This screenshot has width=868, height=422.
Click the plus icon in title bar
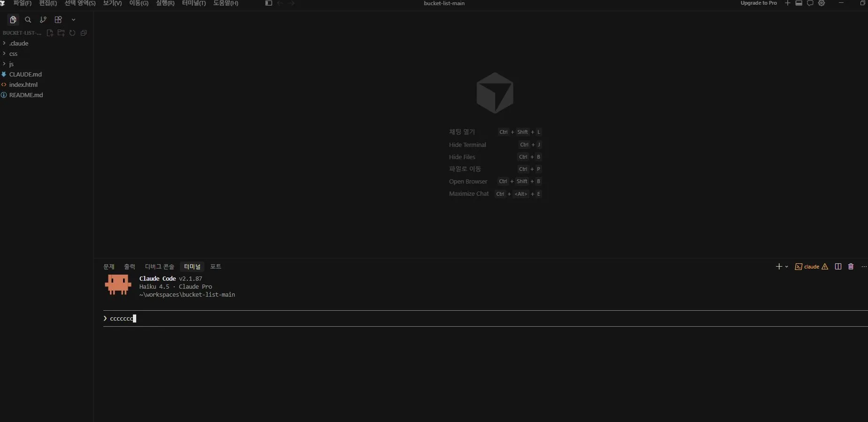point(788,3)
